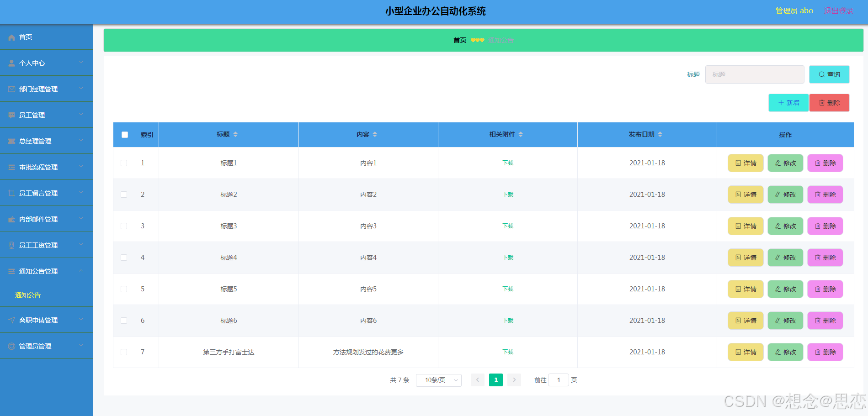Screen dimensions: 868x416
Task: Click the 前往 page number input
Action: 559,380
